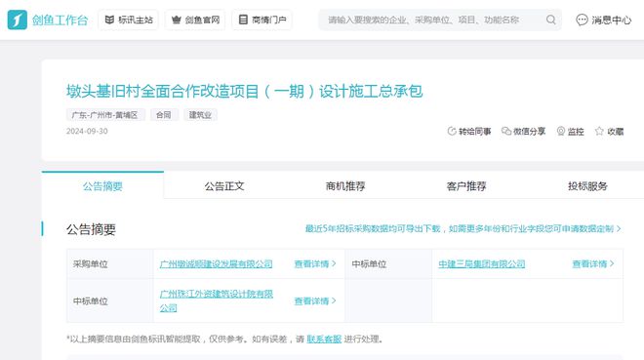This screenshot has width=644, height=360.
Task: Select the 合同 tag
Action: (164, 115)
